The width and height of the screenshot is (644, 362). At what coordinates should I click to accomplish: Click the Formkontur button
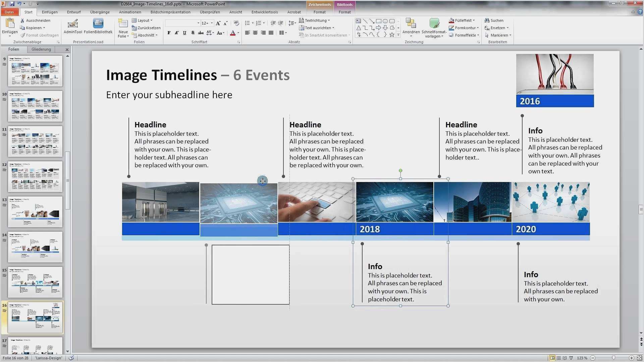click(x=465, y=28)
